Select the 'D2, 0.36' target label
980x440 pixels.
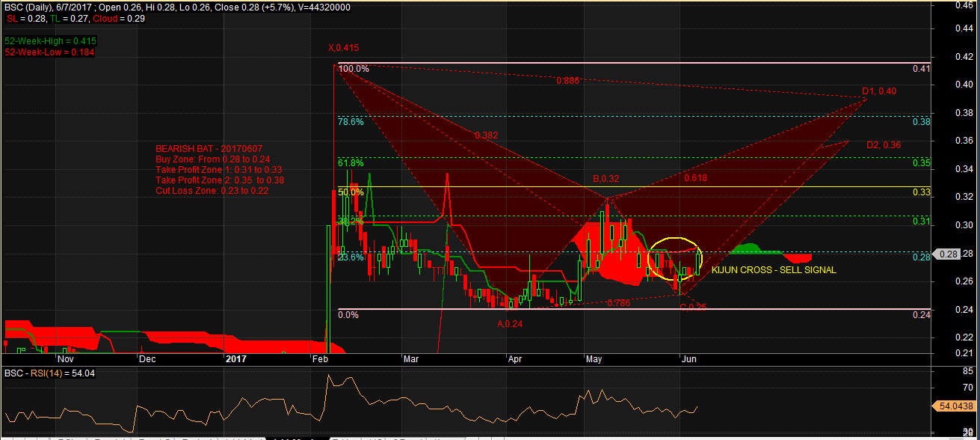click(x=884, y=145)
